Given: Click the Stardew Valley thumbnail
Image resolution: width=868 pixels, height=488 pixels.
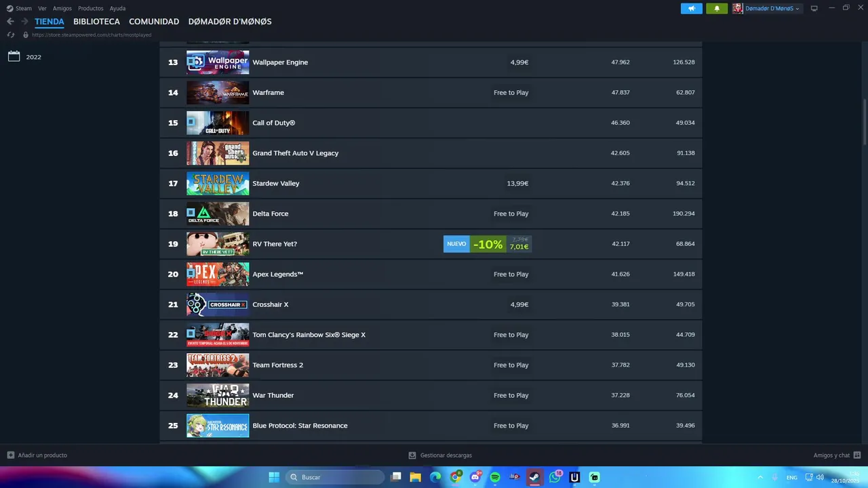Looking at the screenshot, I should (x=218, y=183).
